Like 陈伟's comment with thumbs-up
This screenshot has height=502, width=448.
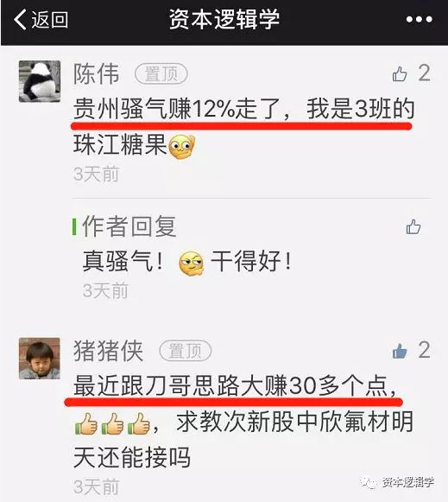pyautogui.click(x=400, y=74)
